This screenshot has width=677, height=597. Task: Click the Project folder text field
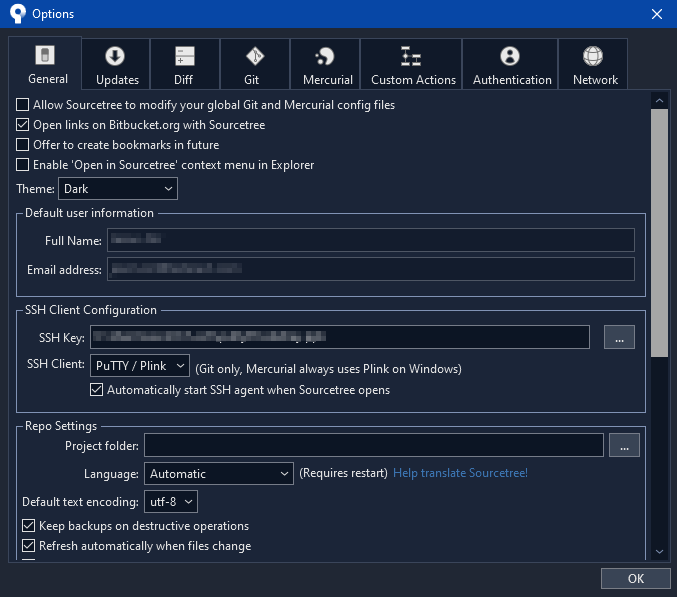click(374, 445)
